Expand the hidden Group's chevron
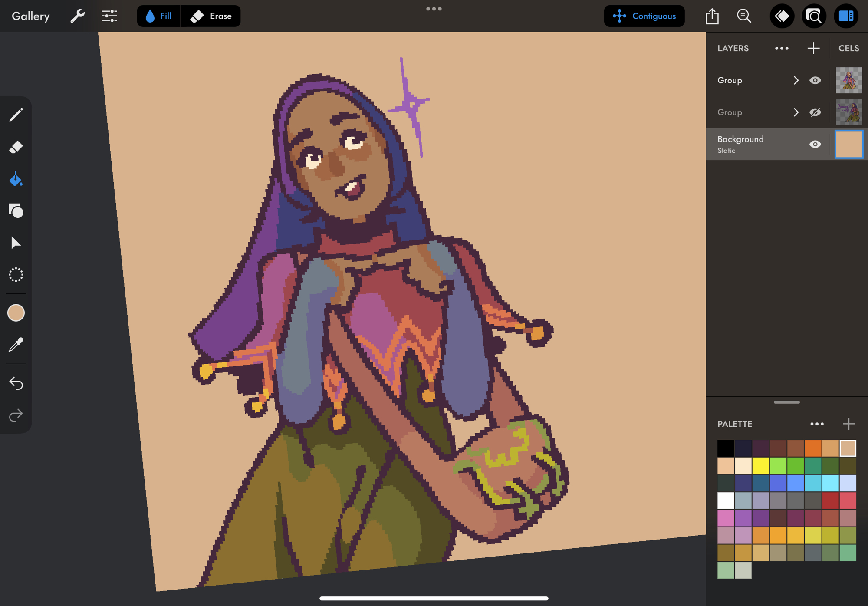 point(796,112)
